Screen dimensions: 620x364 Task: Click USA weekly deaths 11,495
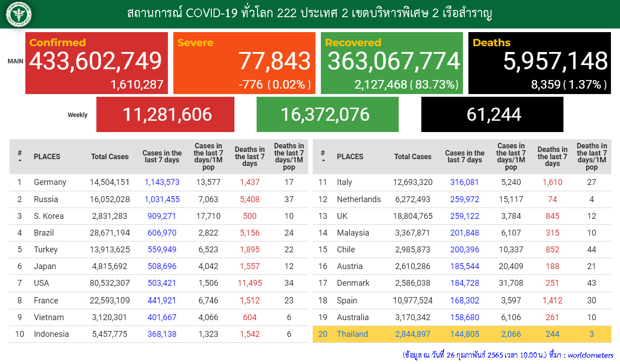tap(250, 283)
